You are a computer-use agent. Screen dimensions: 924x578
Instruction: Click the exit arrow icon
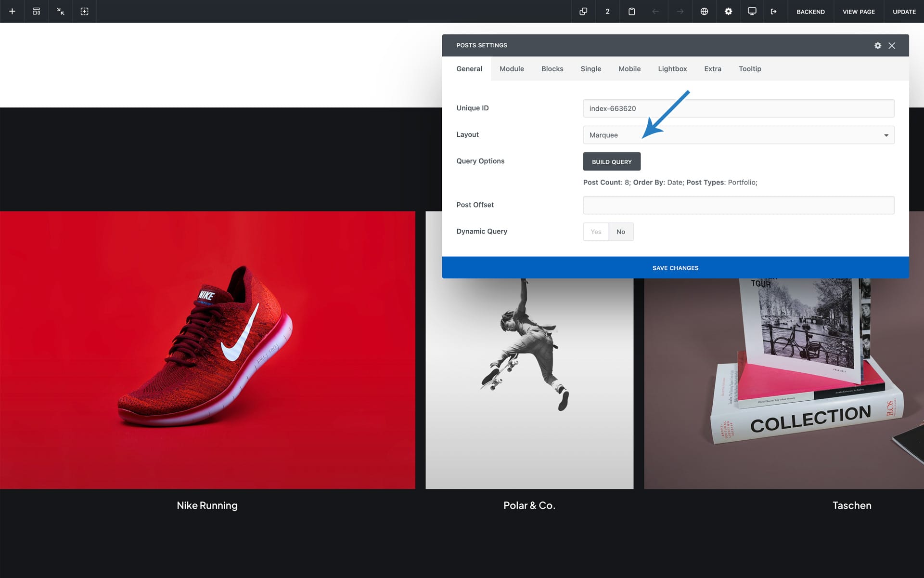(x=773, y=11)
